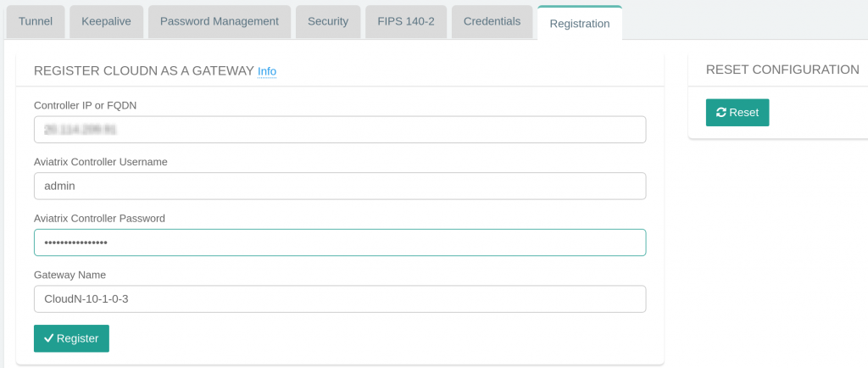
Task: Click the 'REGISTER CLOUDN AS A GATEWAY' heading
Action: (144, 71)
